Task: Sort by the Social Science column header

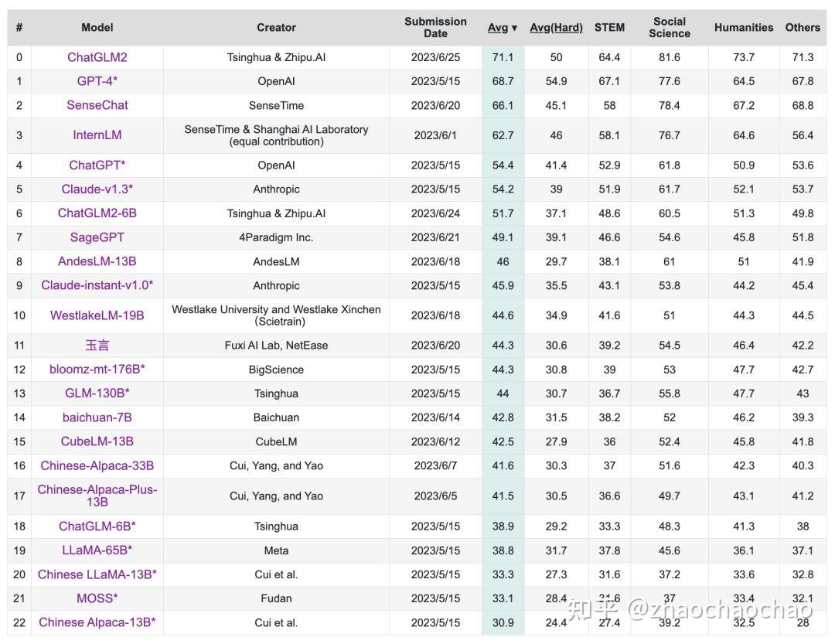Action: coord(670,27)
